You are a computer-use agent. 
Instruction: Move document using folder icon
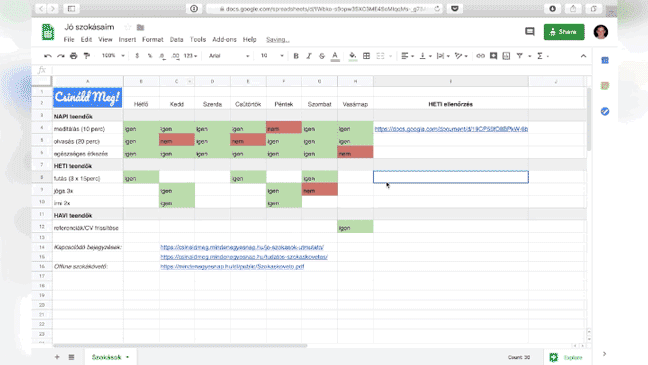141,28
